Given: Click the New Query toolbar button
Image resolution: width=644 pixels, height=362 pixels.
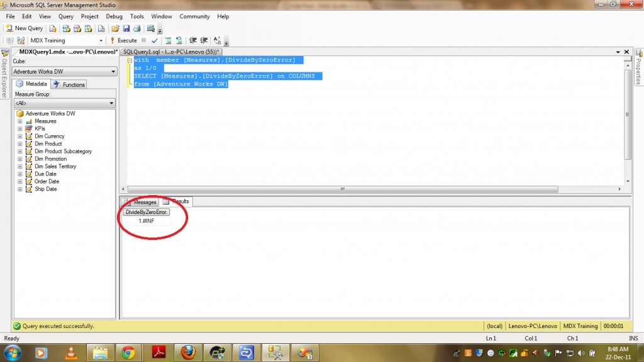Looking at the screenshot, I should [25, 28].
